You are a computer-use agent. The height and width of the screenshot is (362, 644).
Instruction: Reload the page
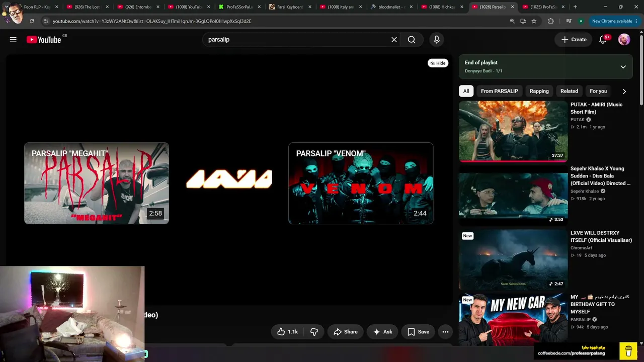[32, 21]
